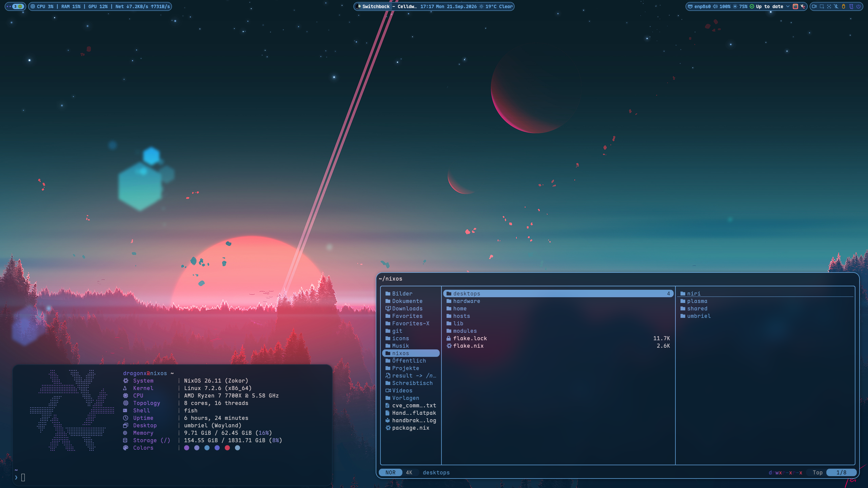868x488 pixels.
Task: Select the package.nix file entry
Action: (x=411, y=428)
